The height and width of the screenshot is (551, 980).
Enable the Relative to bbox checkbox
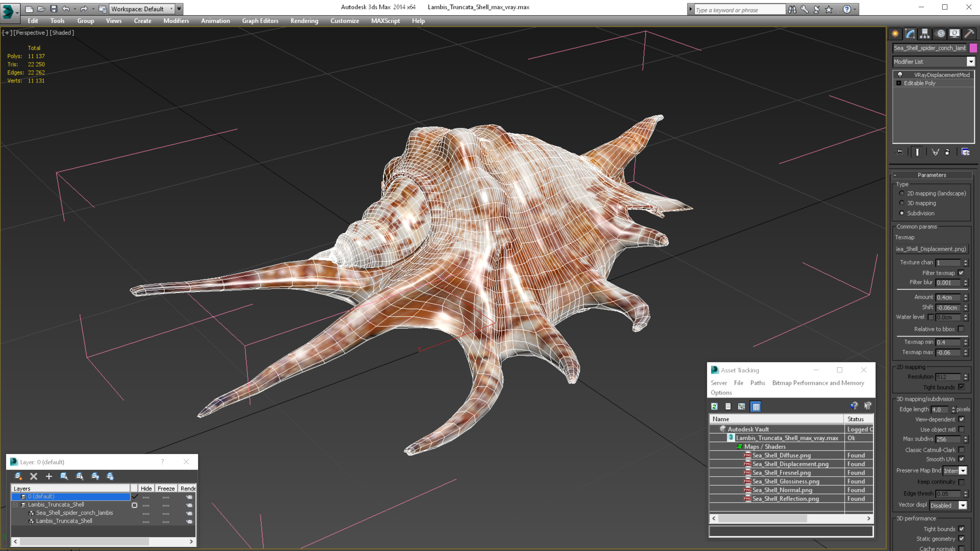tap(961, 329)
